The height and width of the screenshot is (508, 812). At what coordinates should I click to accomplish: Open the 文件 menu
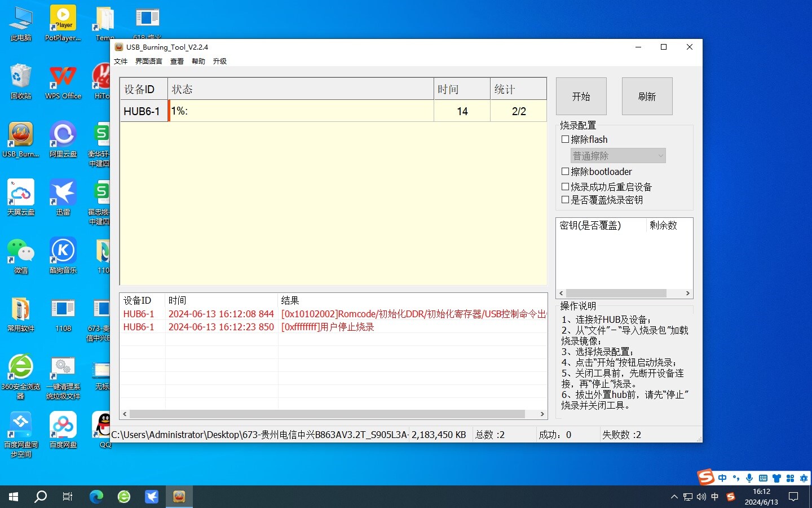pos(121,61)
